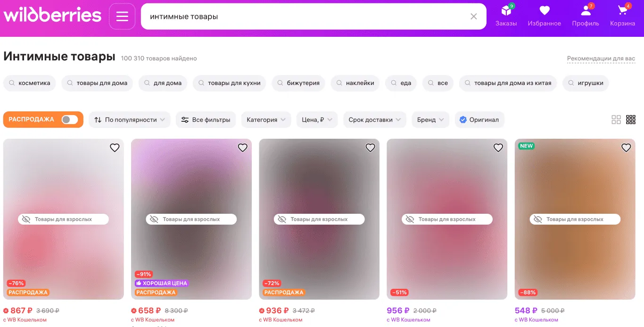This screenshot has width=644, height=327.
Task: Open Избранное favorites heart icon
Action: 544,16
